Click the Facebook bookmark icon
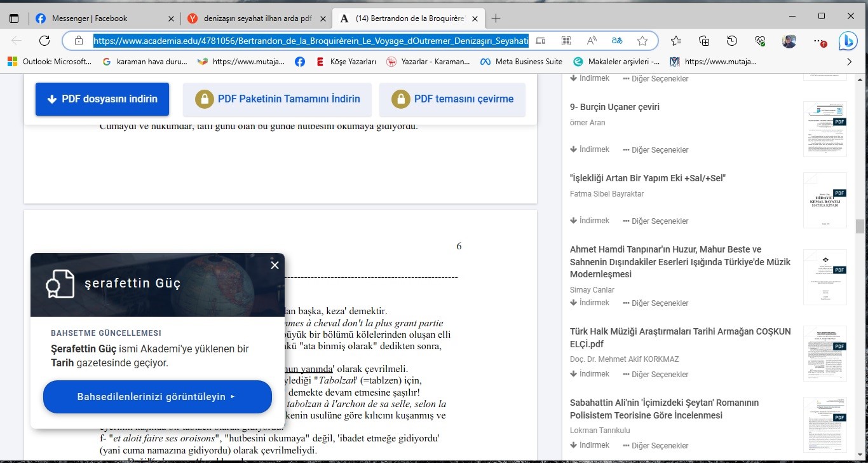 [x=300, y=62]
